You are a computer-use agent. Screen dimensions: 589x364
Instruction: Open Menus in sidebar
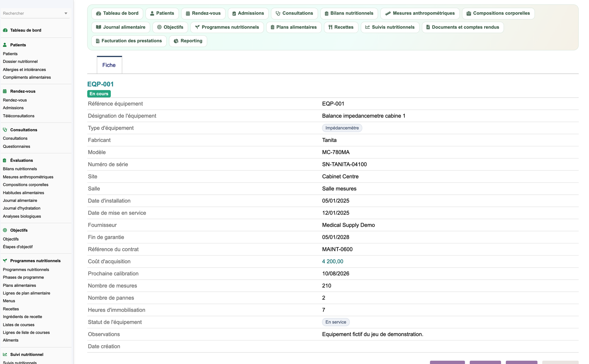click(9, 301)
